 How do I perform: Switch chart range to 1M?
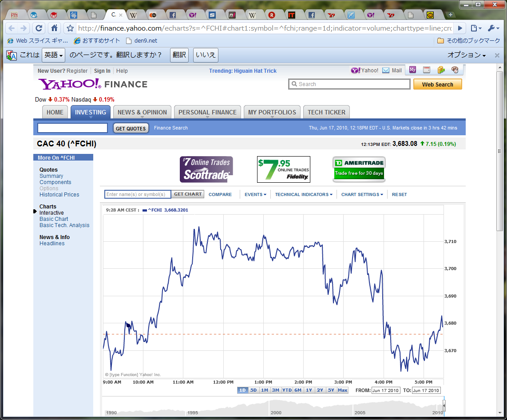pos(265,390)
